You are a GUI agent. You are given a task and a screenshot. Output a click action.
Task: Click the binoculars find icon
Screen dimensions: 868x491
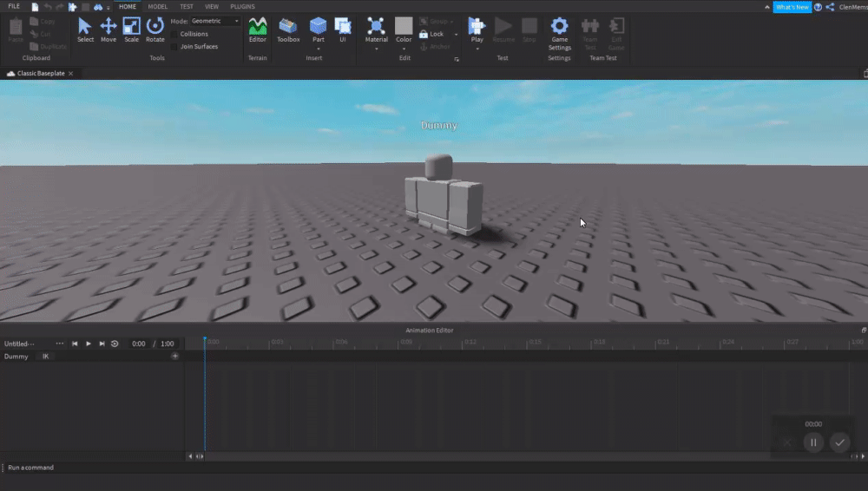point(98,7)
